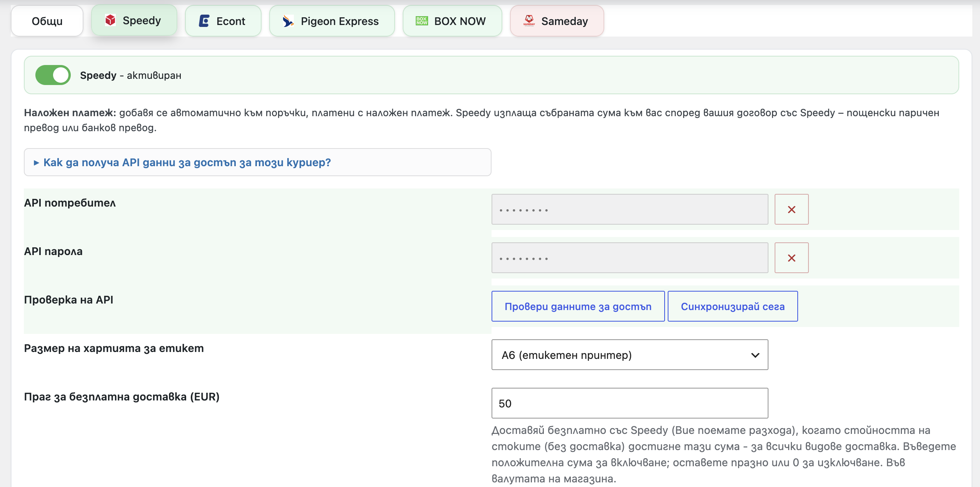This screenshot has width=980, height=487.
Task: Clear the API потребител field with X
Action: pyautogui.click(x=792, y=209)
